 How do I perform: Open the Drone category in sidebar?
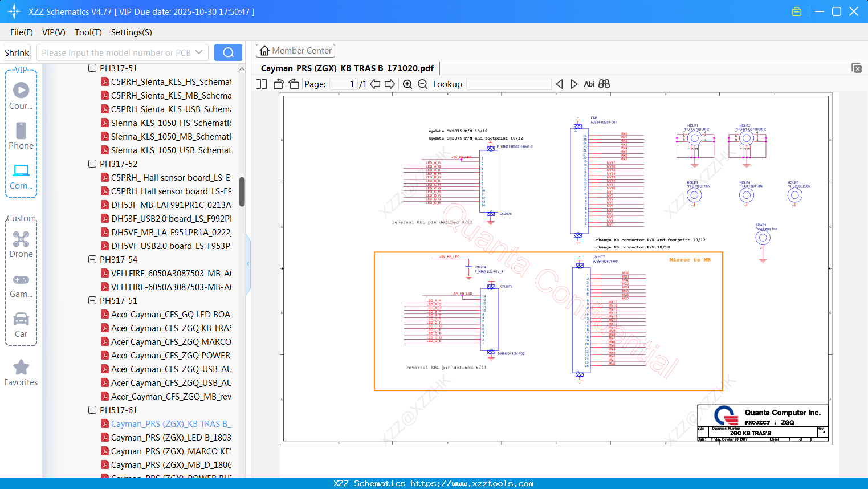tap(21, 244)
